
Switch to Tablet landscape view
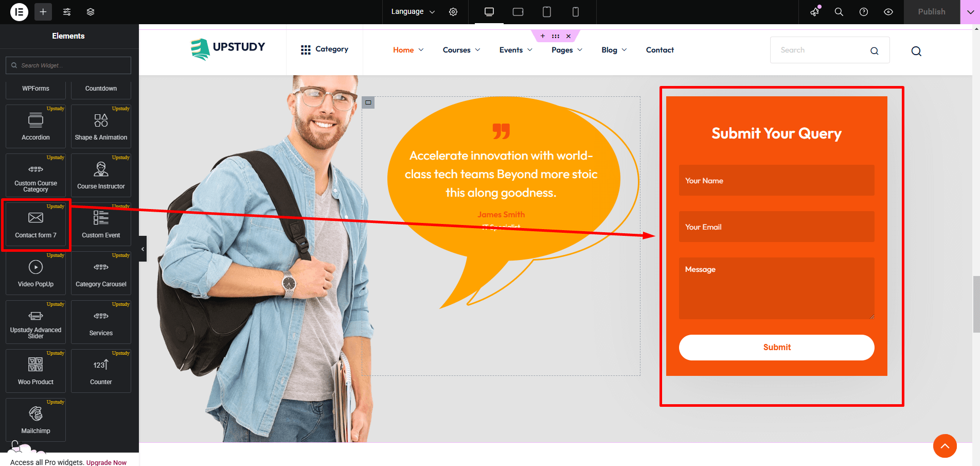[x=518, y=12]
